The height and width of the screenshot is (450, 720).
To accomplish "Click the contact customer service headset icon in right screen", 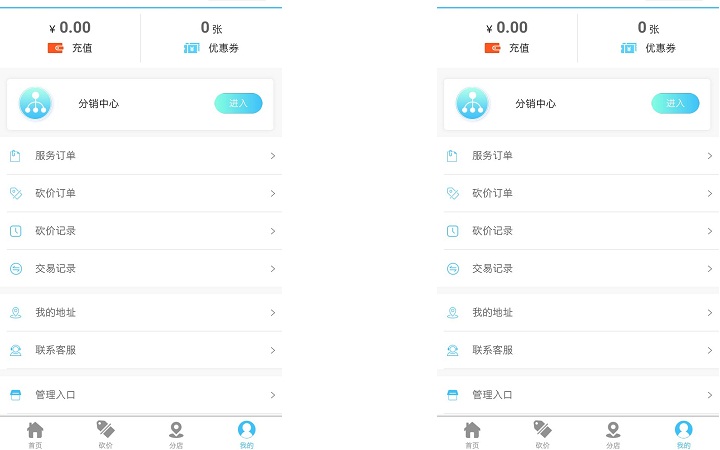I will pyautogui.click(x=452, y=350).
